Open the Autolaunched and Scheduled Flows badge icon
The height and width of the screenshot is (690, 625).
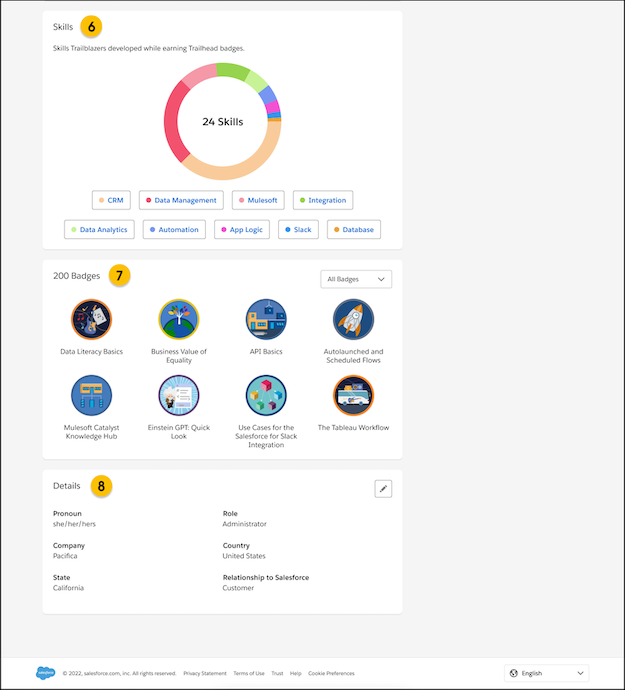tap(353, 319)
